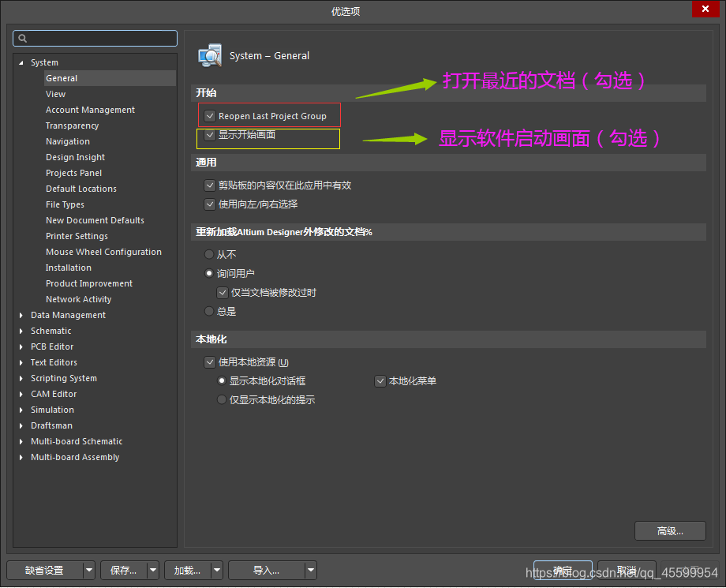
Task: Click the 导入... button
Action: 267,571
